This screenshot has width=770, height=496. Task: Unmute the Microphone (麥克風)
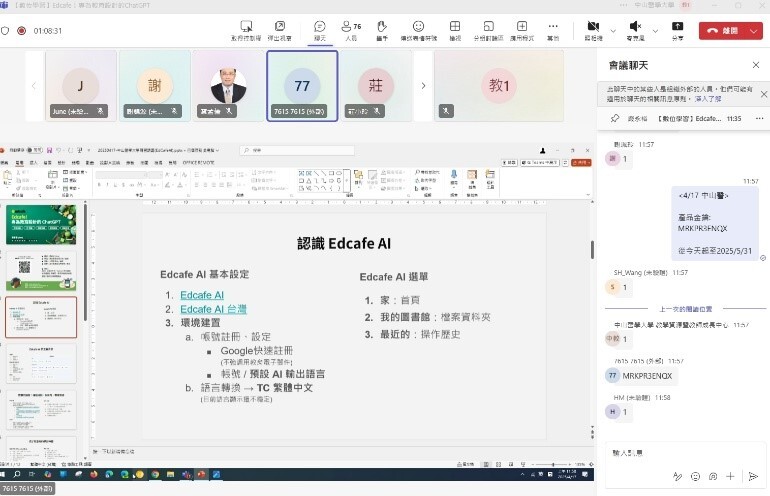[x=635, y=30]
